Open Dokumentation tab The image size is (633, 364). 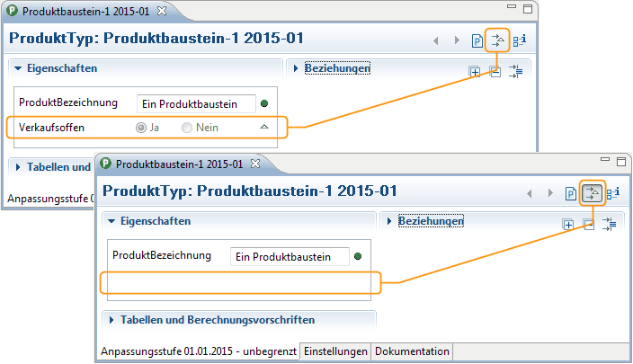411,351
